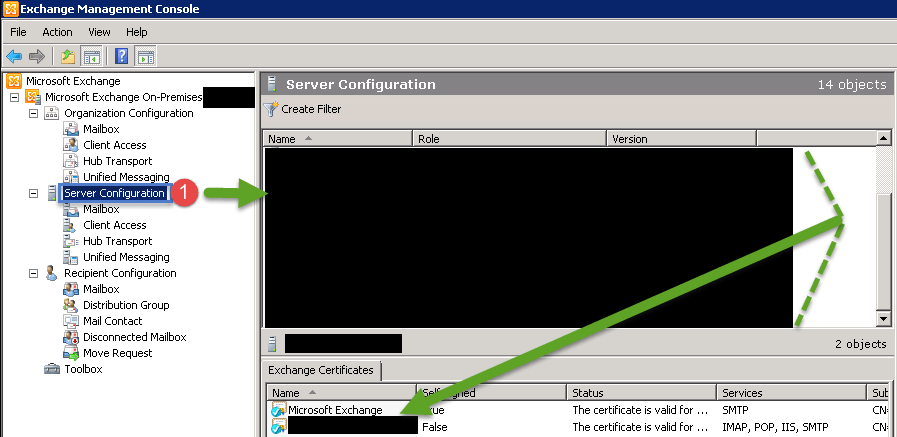897x437 pixels.
Task: Click the Move Request icon in tree
Action: pyautogui.click(x=71, y=353)
